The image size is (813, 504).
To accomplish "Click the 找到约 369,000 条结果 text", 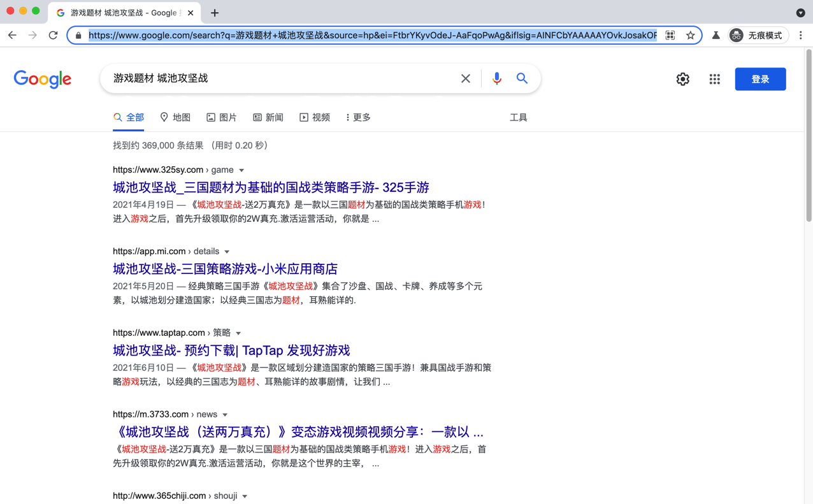I will click(x=158, y=145).
